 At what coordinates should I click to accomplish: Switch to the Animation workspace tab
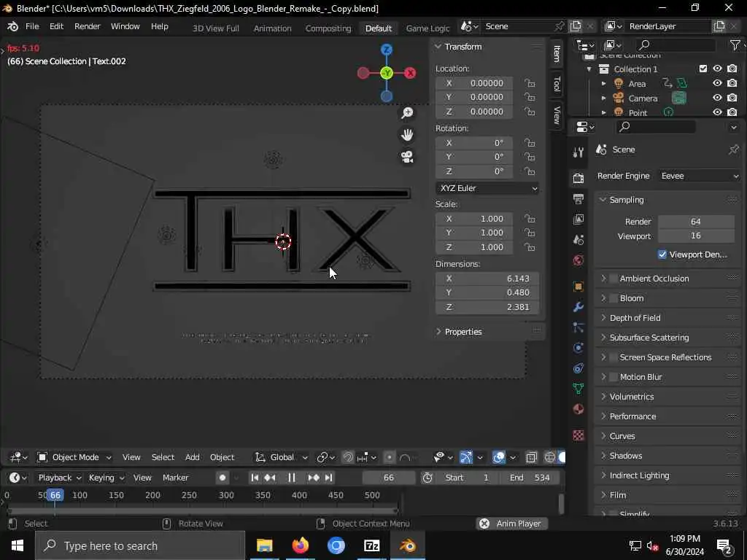pos(273,28)
